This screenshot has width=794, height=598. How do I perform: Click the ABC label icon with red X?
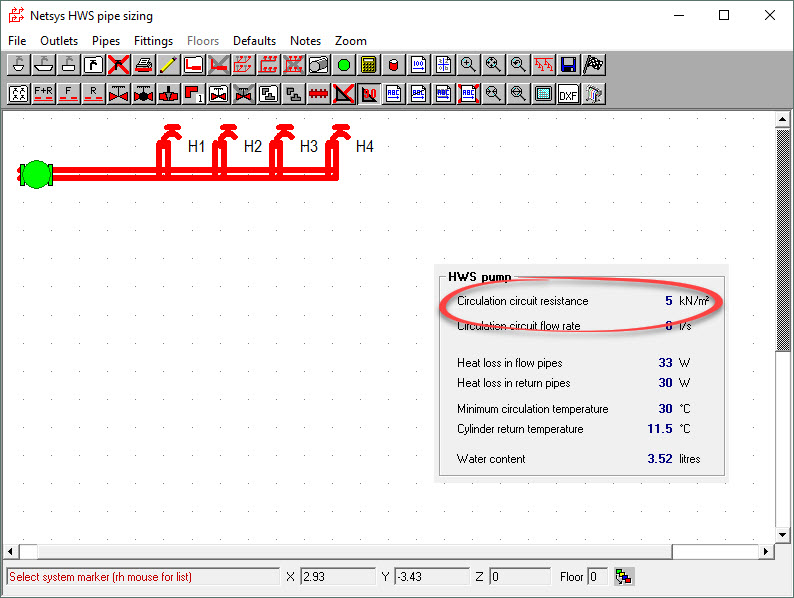pos(468,94)
